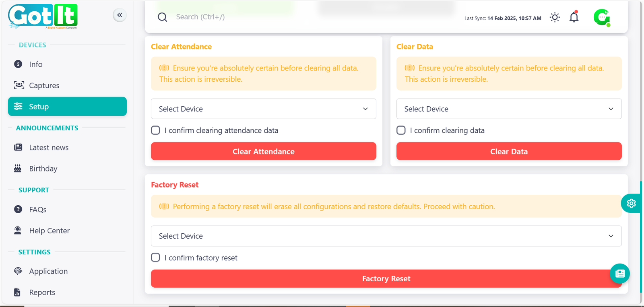Open Captures in the sidebar
644x307 pixels.
(x=44, y=86)
